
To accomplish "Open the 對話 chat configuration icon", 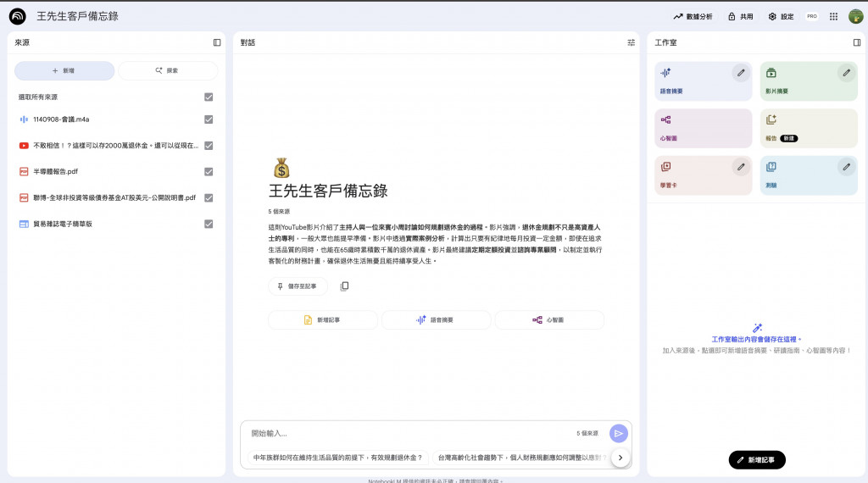I will click(631, 42).
